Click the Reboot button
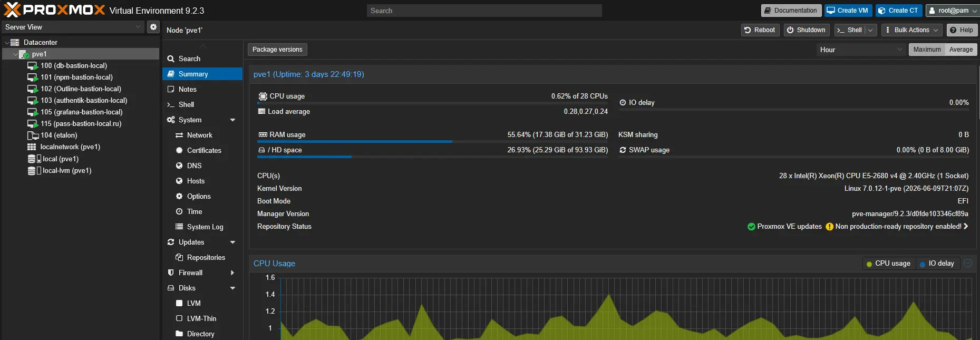This screenshot has width=980, height=340. [x=760, y=30]
